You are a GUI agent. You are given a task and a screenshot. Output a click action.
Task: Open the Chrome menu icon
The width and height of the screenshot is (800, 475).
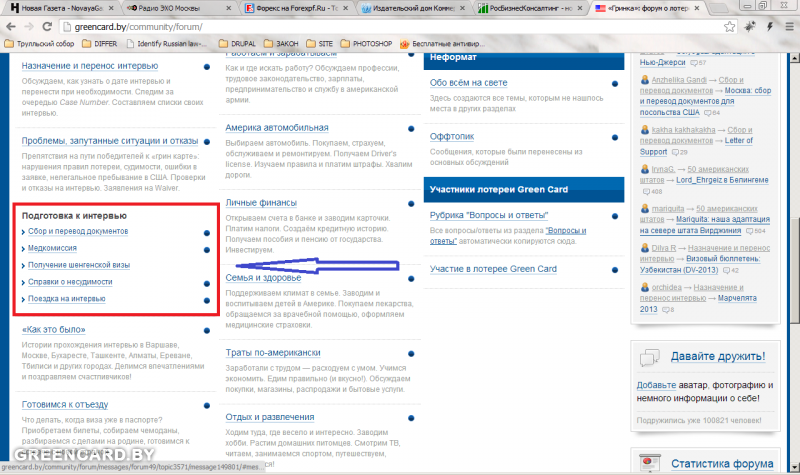click(790, 27)
